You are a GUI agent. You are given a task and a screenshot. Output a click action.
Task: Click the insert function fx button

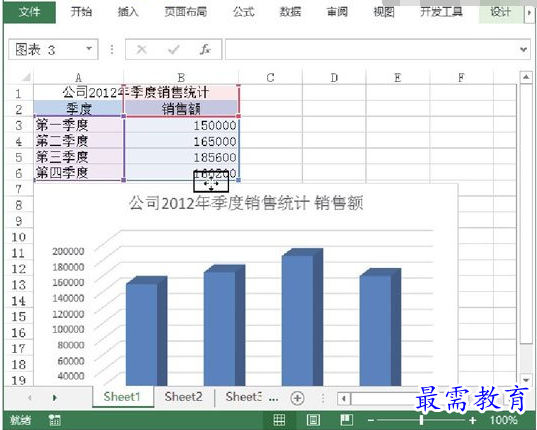[205, 50]
